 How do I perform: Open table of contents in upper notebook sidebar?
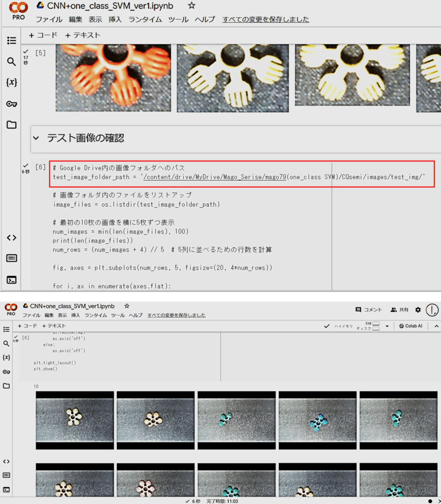tap(11, 41)
